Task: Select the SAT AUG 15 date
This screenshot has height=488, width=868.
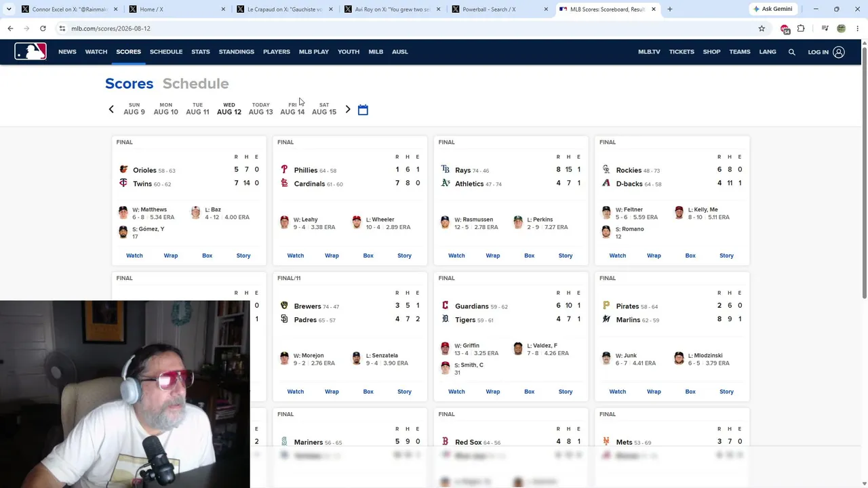Action: [324, 108]
